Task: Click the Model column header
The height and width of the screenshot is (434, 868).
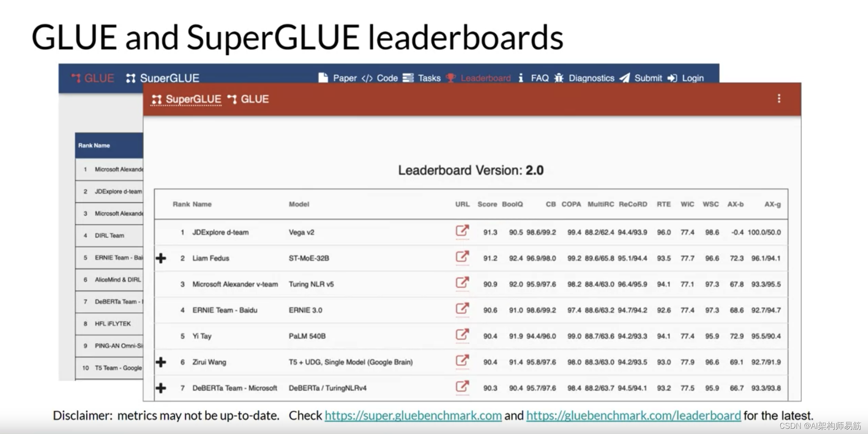Action: (x=299, y=204)
